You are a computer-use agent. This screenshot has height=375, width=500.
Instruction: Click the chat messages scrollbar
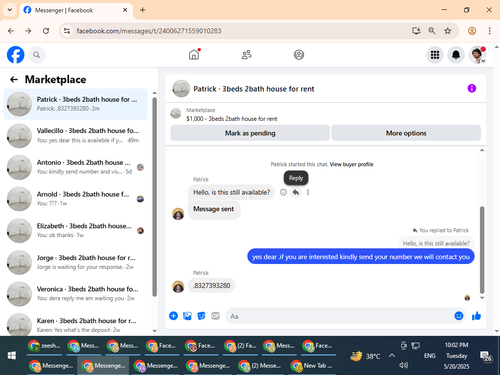482,250
